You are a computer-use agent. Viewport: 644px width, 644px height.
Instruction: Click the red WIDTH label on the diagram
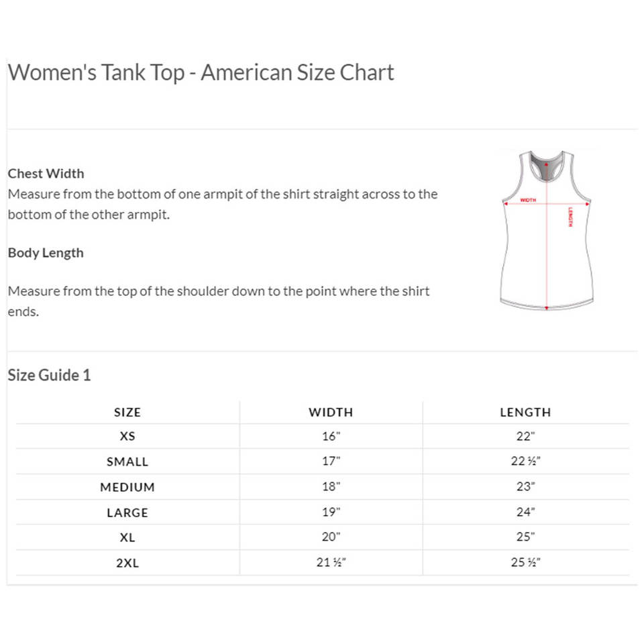click(528, 200)
